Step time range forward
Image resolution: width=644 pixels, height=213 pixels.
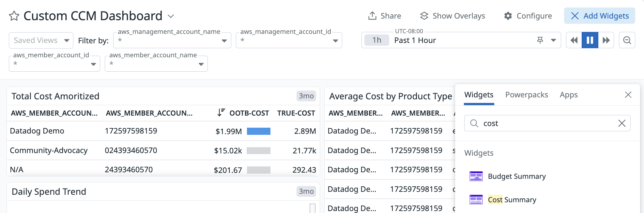click(x=606, y=40)
